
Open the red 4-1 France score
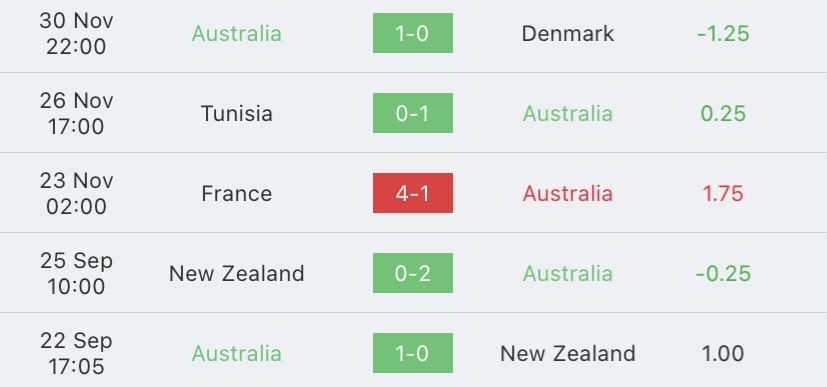click(412, 193)
